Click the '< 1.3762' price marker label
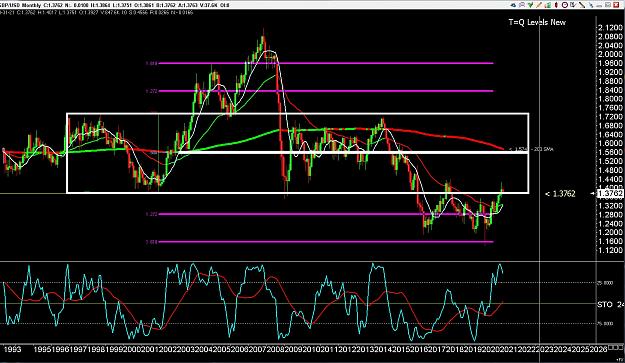The width and height of the screenshot is (625, 363). point(560,194)
